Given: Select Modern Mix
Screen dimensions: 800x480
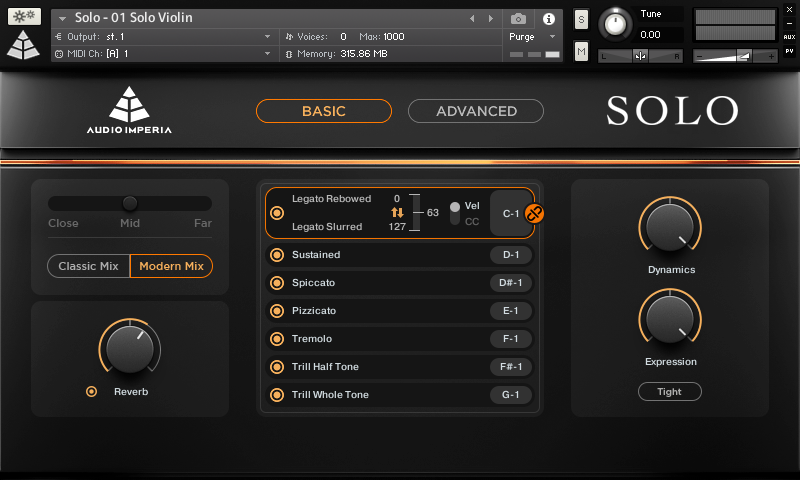Looking at the screenshot, I should pyautogui.click(x=171, y=266).
